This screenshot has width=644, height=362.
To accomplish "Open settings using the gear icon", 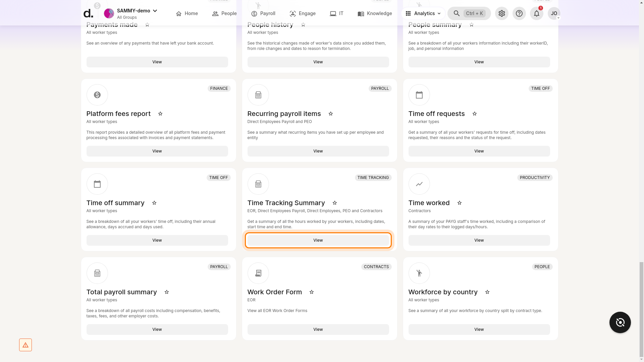I will (501, 13).
